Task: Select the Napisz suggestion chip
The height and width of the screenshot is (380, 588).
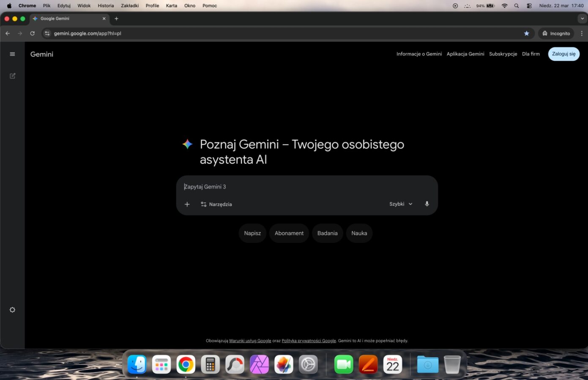Action: pos(252,233)
